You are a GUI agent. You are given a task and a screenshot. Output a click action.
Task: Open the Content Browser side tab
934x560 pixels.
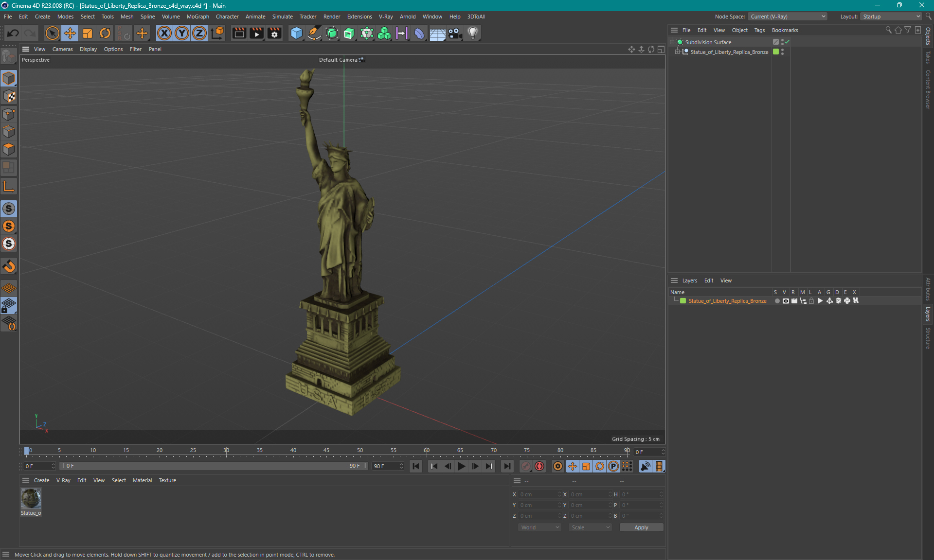[928, 89]
